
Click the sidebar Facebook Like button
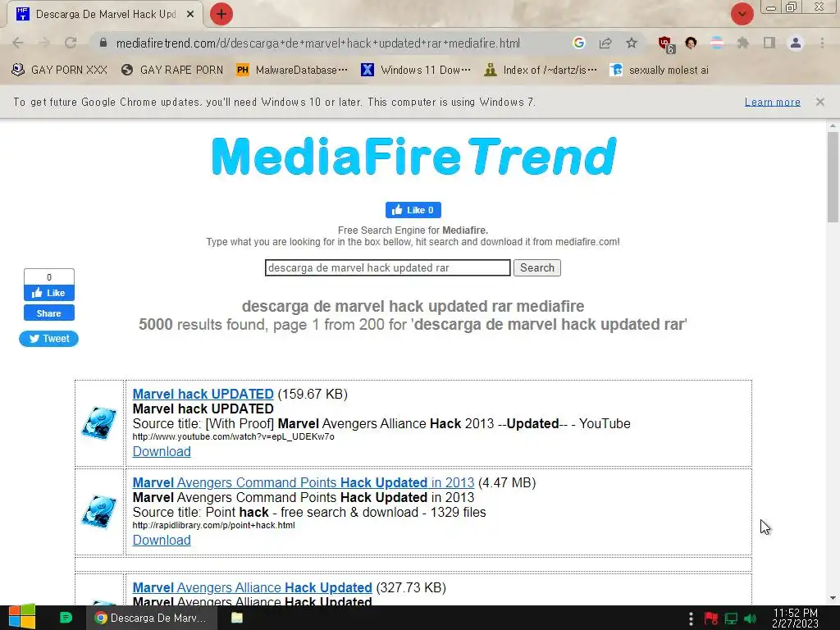(48, 293)
